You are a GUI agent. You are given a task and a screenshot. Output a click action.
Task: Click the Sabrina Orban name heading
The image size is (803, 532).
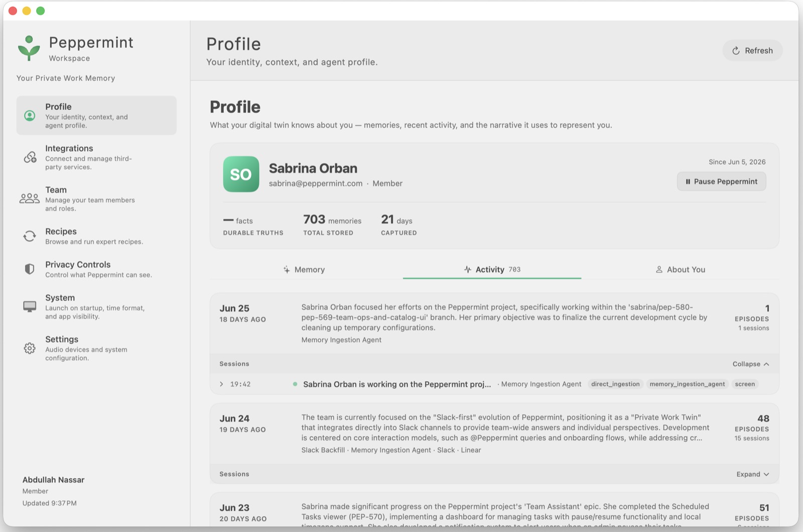click(313, 168)
